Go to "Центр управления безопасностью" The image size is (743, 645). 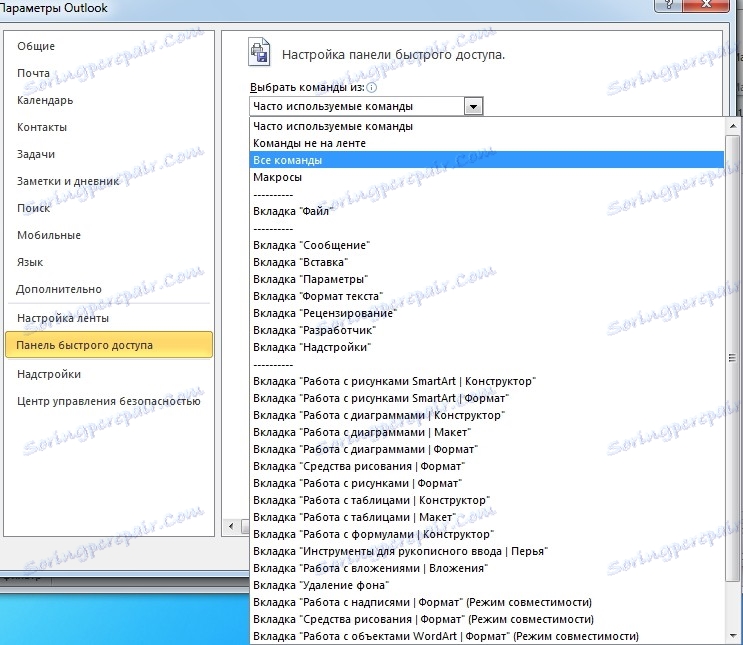(x=109, y=401)
